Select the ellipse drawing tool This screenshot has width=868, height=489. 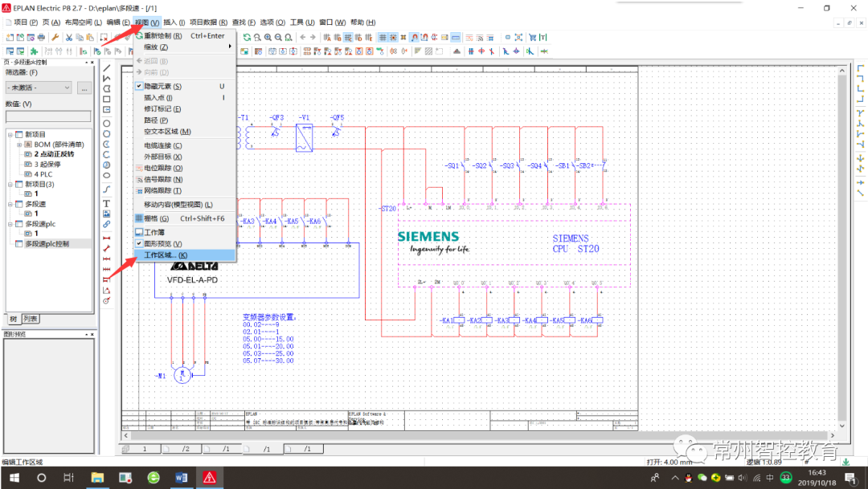click(106, 175)
